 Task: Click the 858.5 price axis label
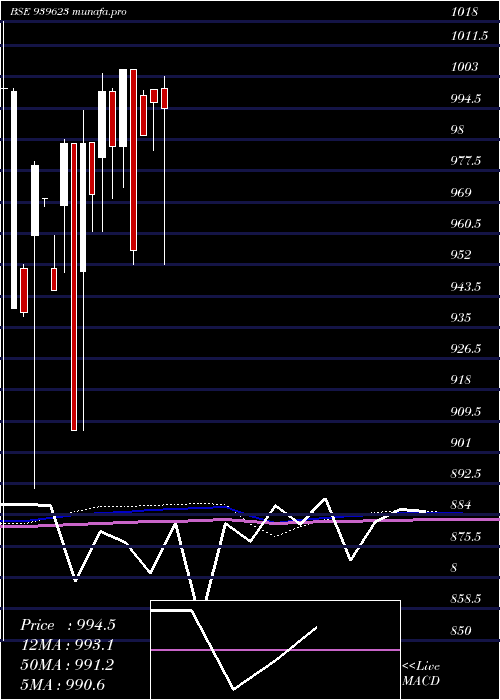pyautogui.click(x=466, y=599)
